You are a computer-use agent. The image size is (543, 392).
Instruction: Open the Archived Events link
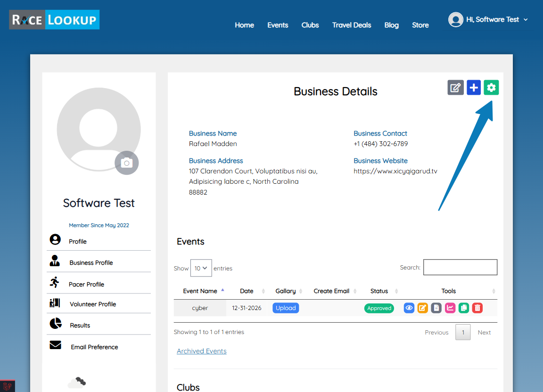click(x=201, y=351)
